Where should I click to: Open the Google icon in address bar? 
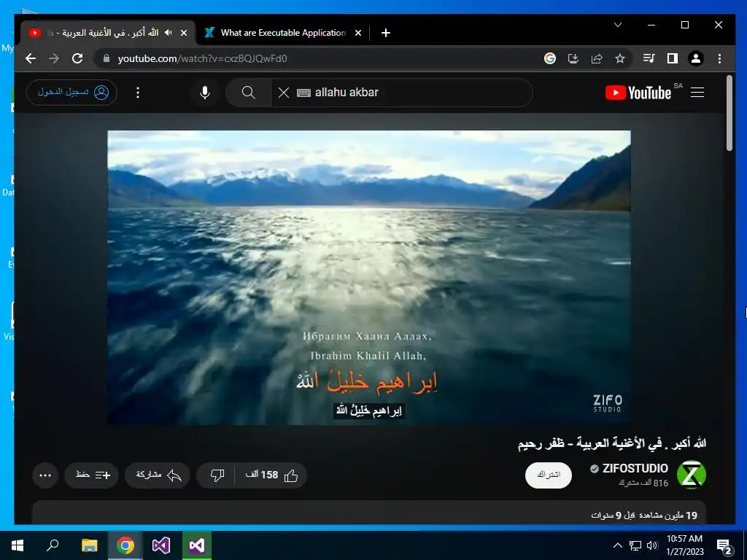tap(550, 58)
